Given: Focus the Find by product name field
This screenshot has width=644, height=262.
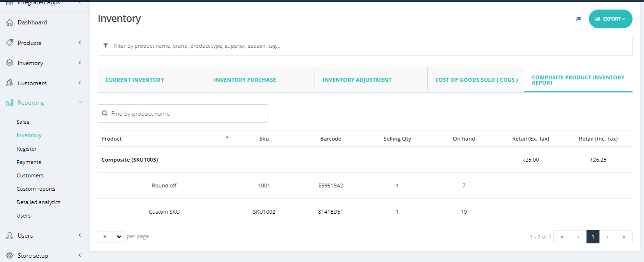Looking at the screenshot, I should (183, 114).
